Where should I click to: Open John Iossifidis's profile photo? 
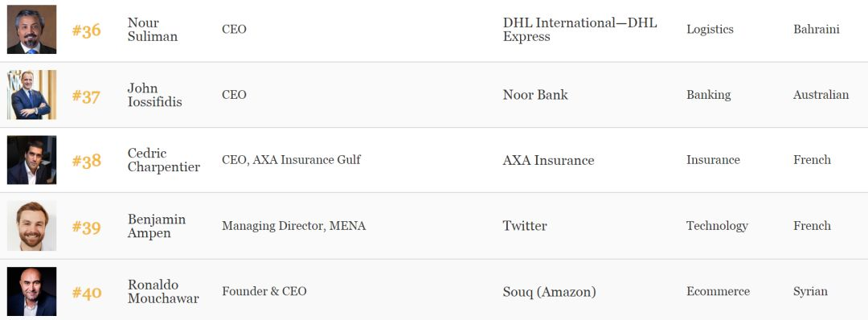(x=31, y=95)
